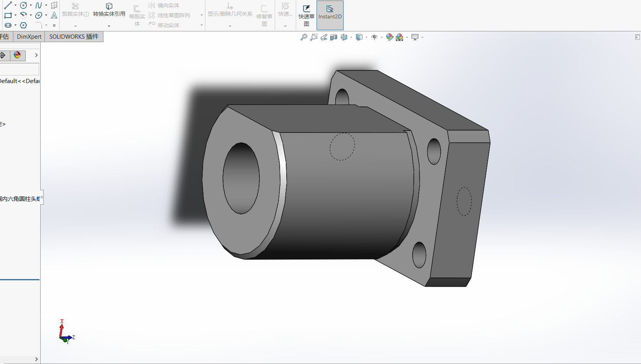Select the sketch Text tool

(x=54, y=15)
